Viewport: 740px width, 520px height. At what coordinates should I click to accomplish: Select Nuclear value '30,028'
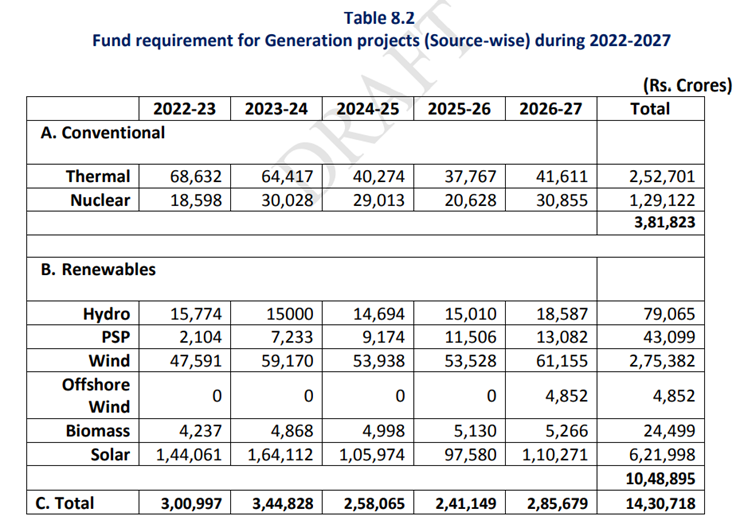click(x=287, y=200)
